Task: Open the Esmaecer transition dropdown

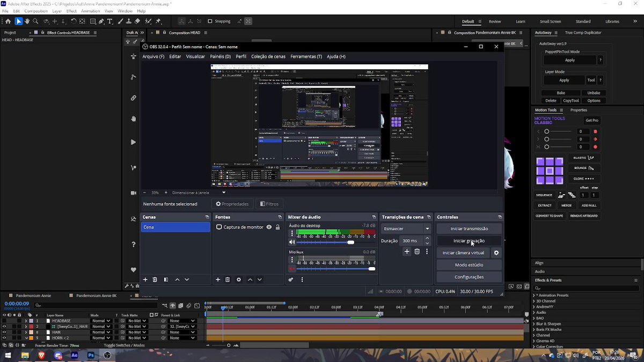Action: [406, 228]
